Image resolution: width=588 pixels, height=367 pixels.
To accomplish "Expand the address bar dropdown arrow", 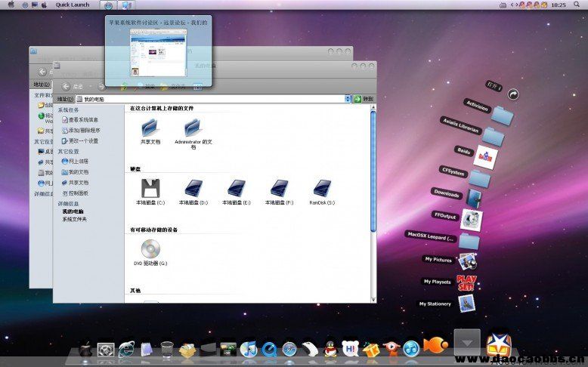I will [348, 99].
